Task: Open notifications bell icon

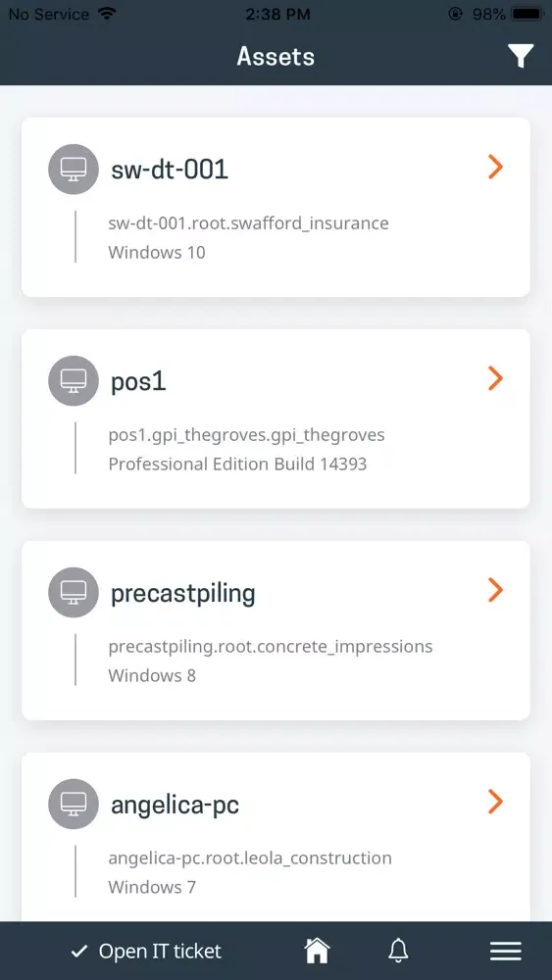Action: (398, 952)
